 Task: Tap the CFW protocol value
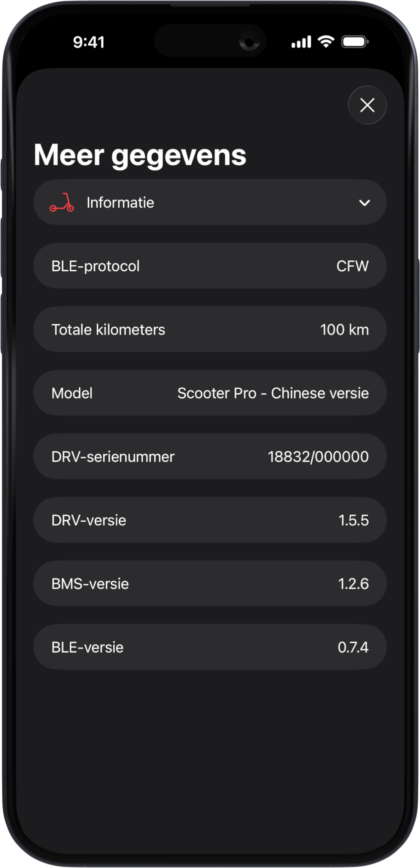coord(352,266)
